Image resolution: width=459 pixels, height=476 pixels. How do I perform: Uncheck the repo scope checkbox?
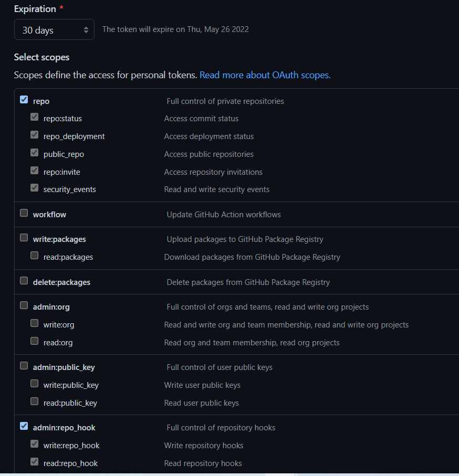(24, 100)
